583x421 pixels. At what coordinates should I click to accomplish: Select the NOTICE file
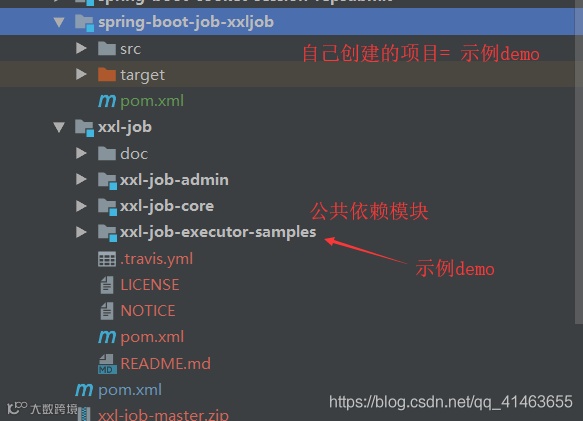[148, 311]
